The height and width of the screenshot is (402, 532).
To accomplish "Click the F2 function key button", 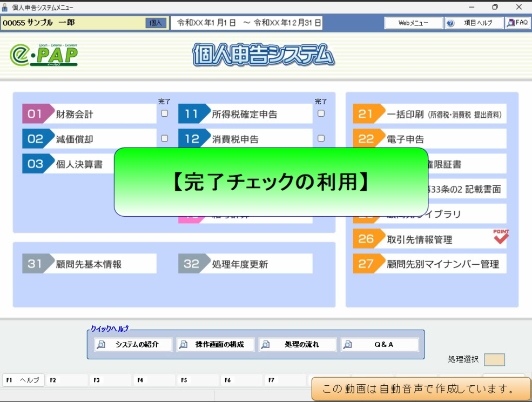I will (67, 380).
